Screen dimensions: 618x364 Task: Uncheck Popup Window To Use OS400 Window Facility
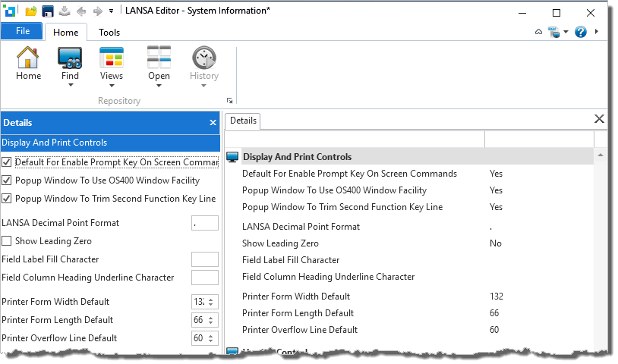(7, 180)
